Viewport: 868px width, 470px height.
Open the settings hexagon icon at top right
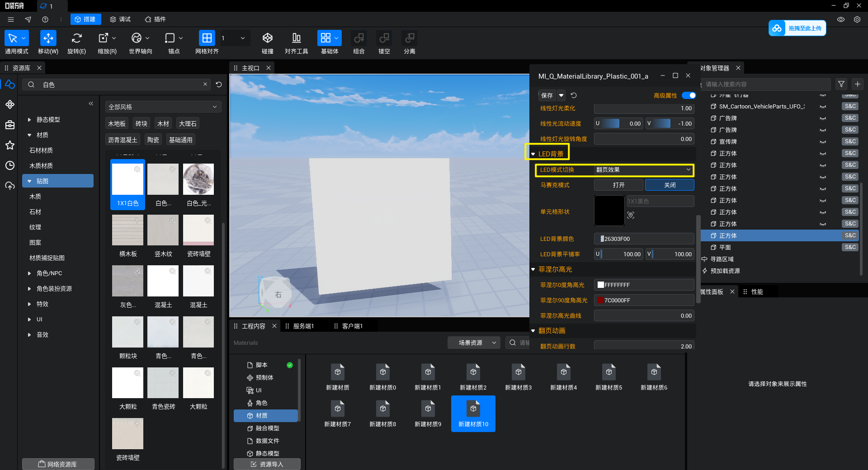pyautogui.click(x=857, y=19)
